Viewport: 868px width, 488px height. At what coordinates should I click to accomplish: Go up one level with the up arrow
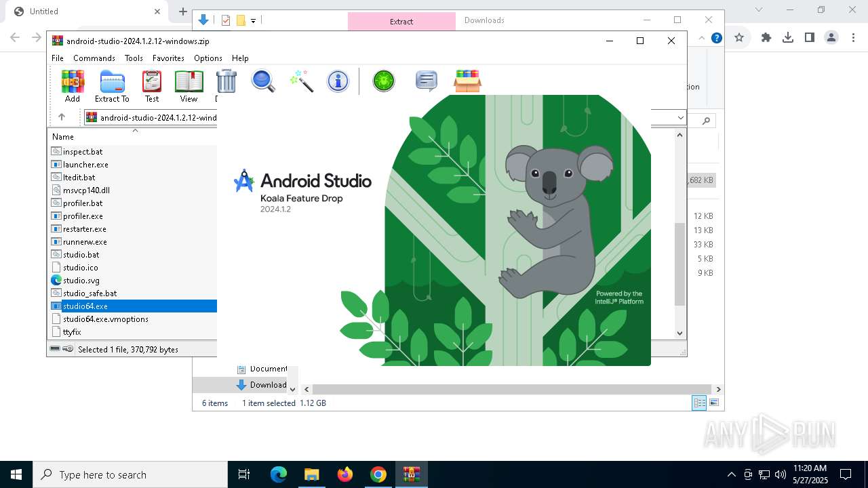tap(62, 117)
